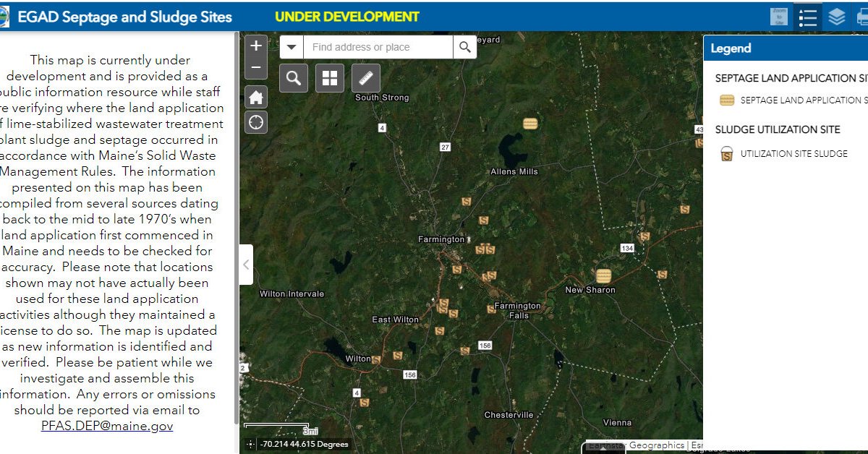Image resolution: width=868 pixels, height=454 pixels.
Task: Return map to default home extent
Action: click(x=256, y=97)
